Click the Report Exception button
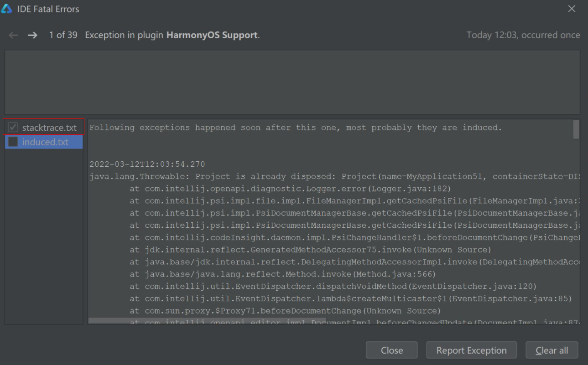Viewport: 588px width, 365px height. point(471,350)
